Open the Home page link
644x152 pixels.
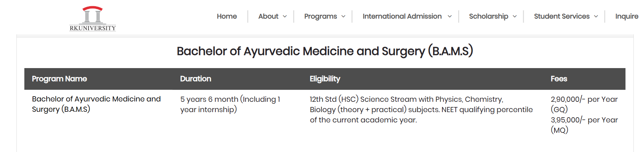[227, 16]
